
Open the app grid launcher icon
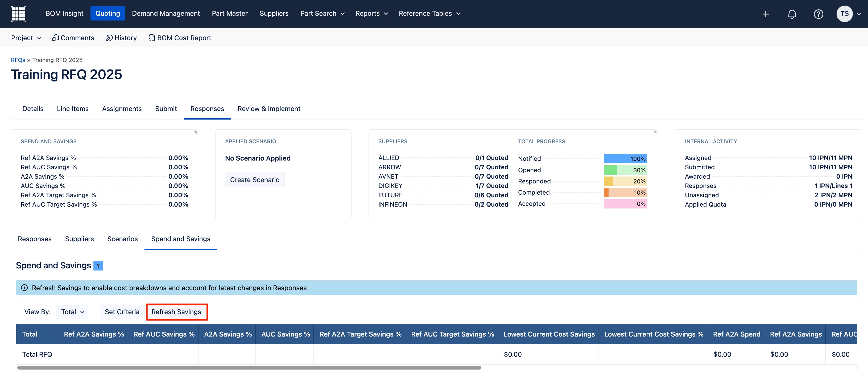pyautogui.click(x=19, y=14)
